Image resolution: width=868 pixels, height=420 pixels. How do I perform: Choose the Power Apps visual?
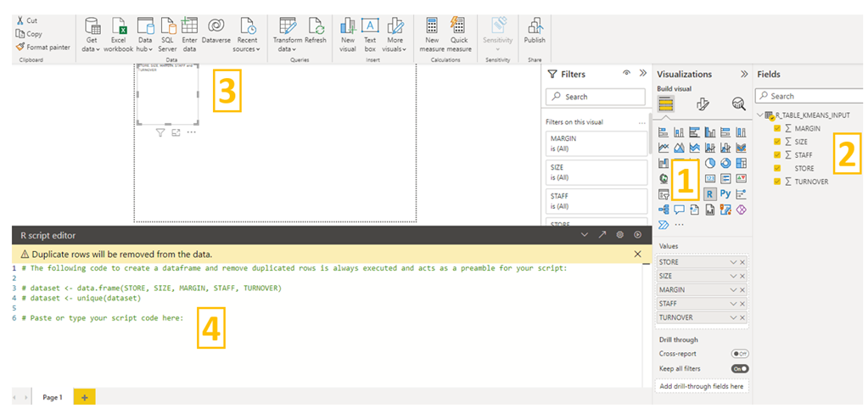741,210
